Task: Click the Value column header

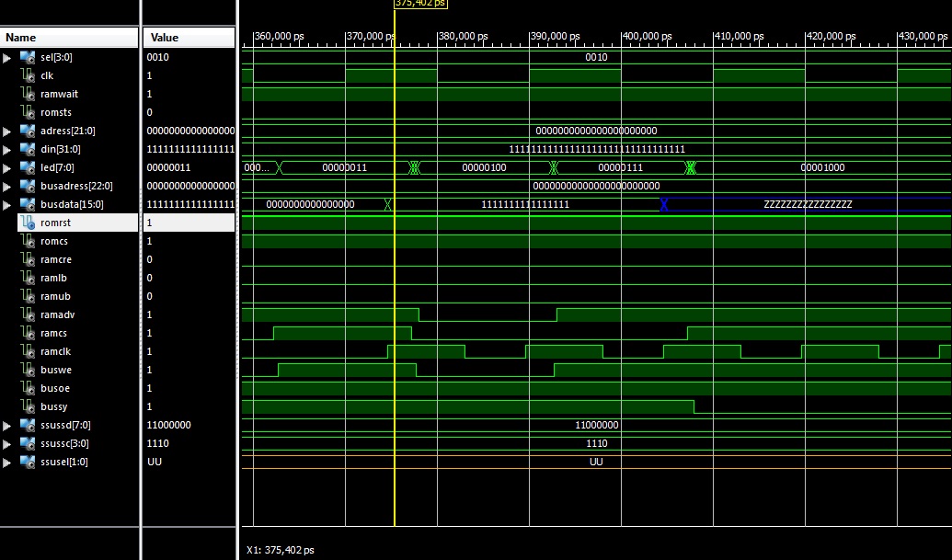Action: [189, 38]
